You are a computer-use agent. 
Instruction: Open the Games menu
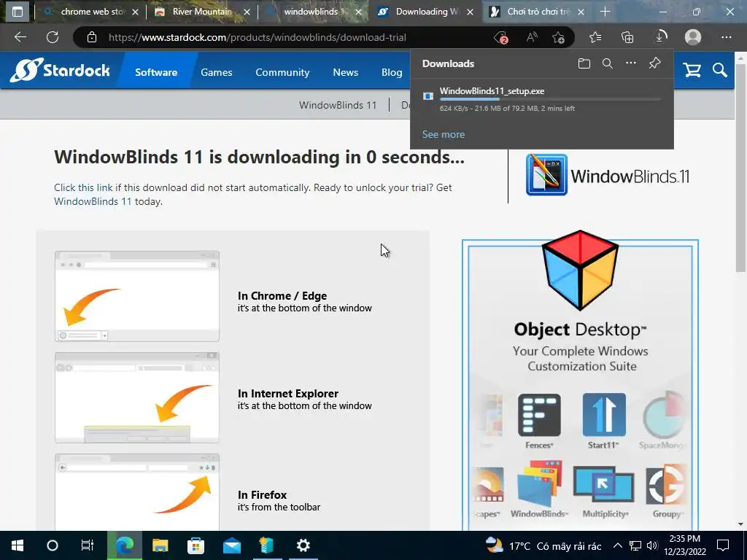pyautogui.click(x=216, y=72)
